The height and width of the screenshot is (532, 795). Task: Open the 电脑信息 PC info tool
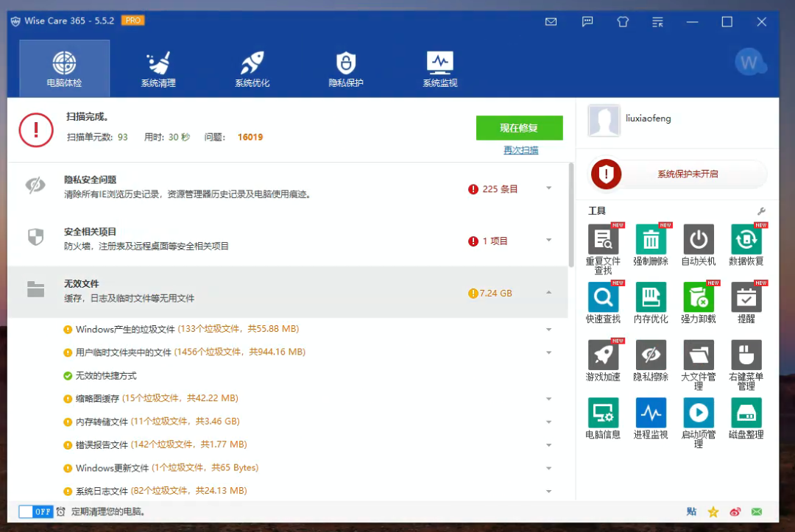(x=604, y=418)
